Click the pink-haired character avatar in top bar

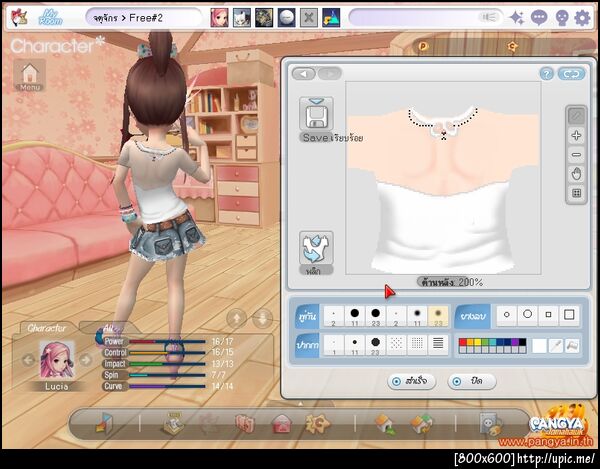tap(219, 18)
